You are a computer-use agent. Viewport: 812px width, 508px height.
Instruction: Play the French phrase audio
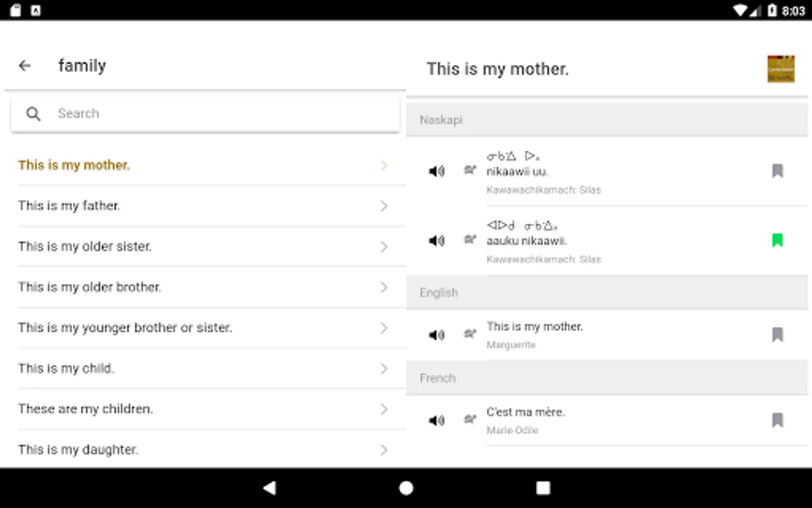point(436,421)
